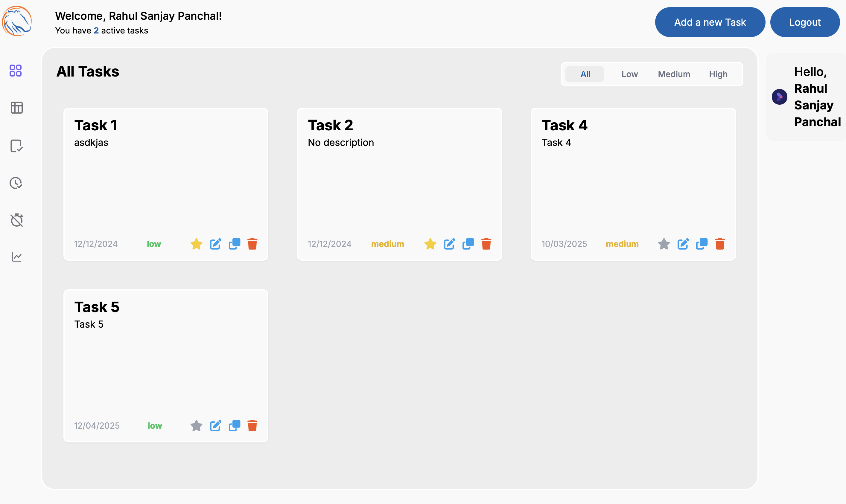Open the dashboard grid icon in sidebar
This screenshot has width=846, height=504.
[16, 71]
